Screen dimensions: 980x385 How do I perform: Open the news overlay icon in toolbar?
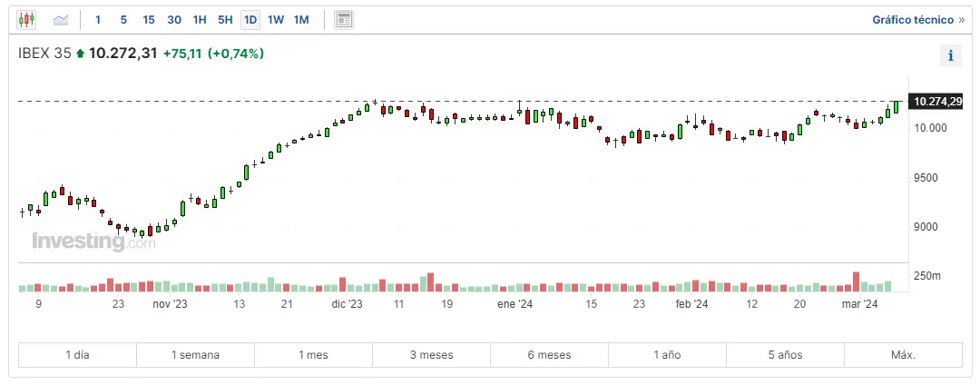343,19
